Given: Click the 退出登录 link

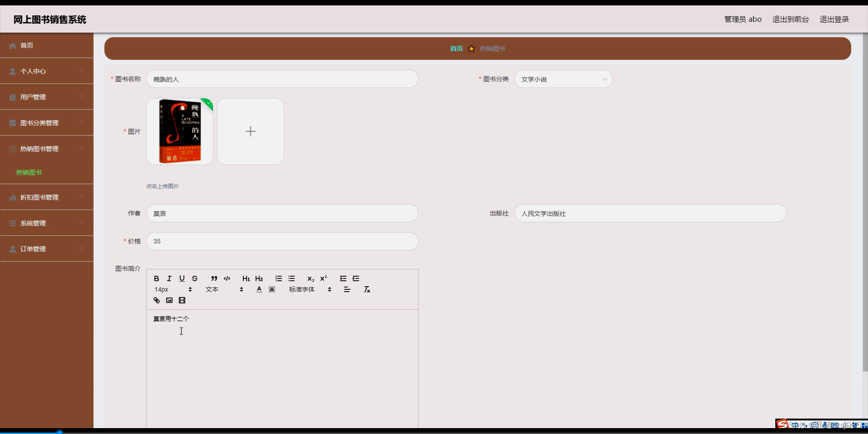Looking at the screenshot, I should tap(834, 19).
